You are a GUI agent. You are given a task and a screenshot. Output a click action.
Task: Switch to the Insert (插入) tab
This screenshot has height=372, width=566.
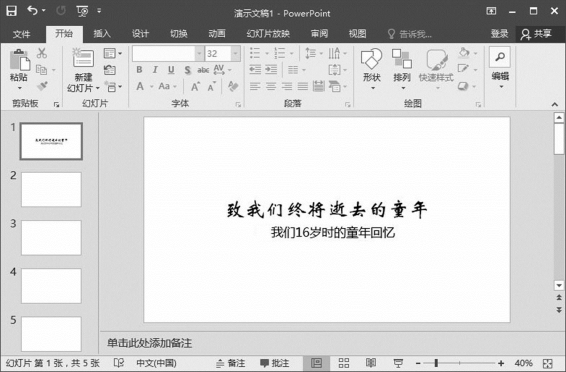click(x=102, y=34)
